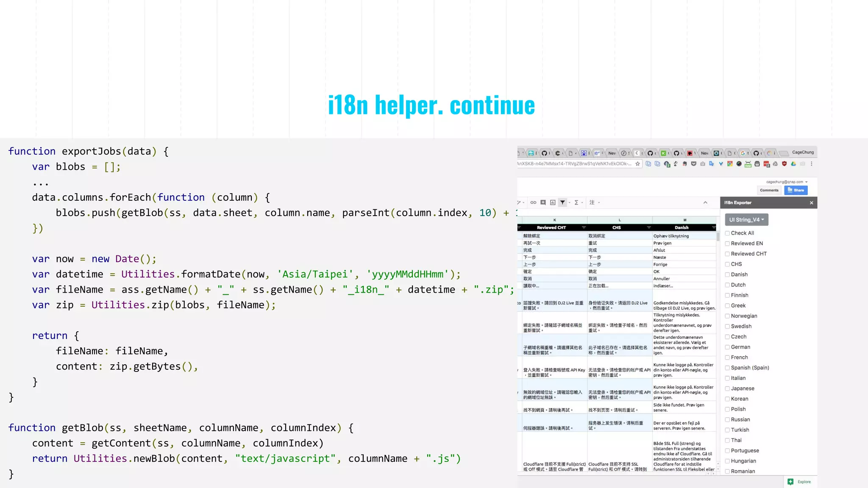868x488 pixels.
Task: Click the blue V (Vimium) extension icon
Action: (x=721, y=164)
